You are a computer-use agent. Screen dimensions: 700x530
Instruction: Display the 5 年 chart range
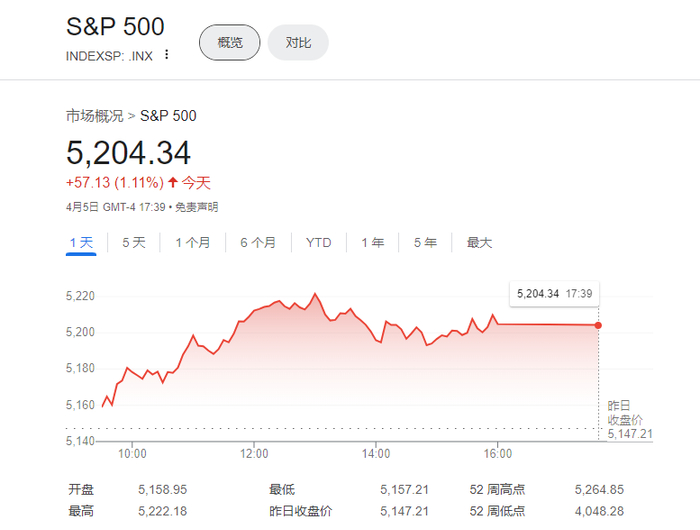[425, 242]
